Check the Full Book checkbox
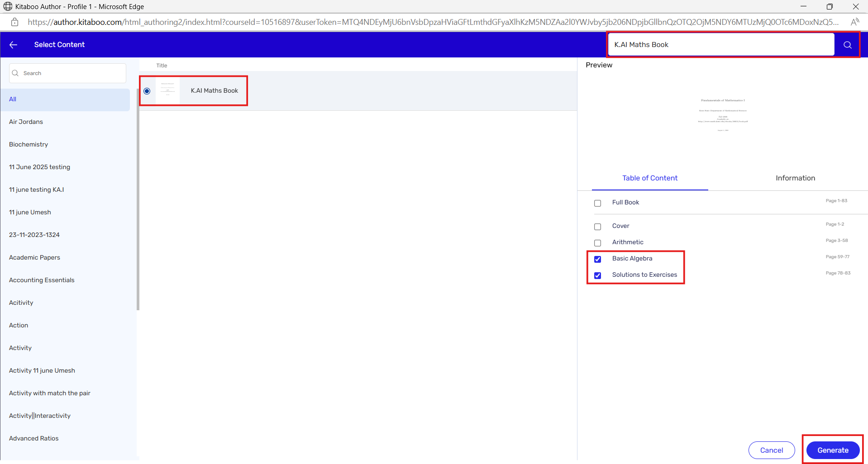Image resolution: width=868 pixels, height=464 pixels. click(597, 203)
